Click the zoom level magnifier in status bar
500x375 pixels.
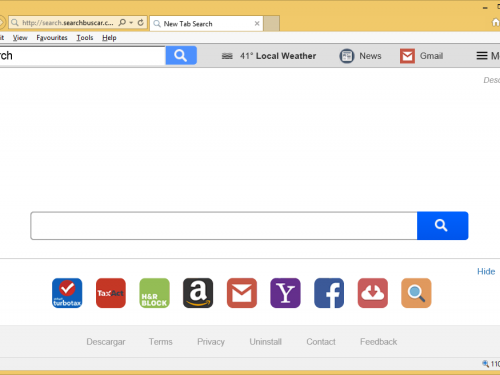point(485,364)
